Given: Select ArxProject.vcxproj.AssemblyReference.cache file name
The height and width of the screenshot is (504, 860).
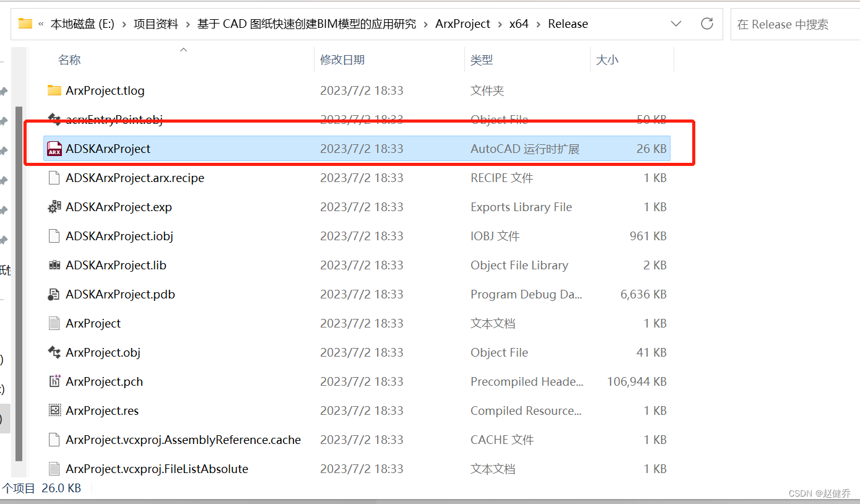Looking at the screenshot, I should pyautogui.click(x=183, y=440).
